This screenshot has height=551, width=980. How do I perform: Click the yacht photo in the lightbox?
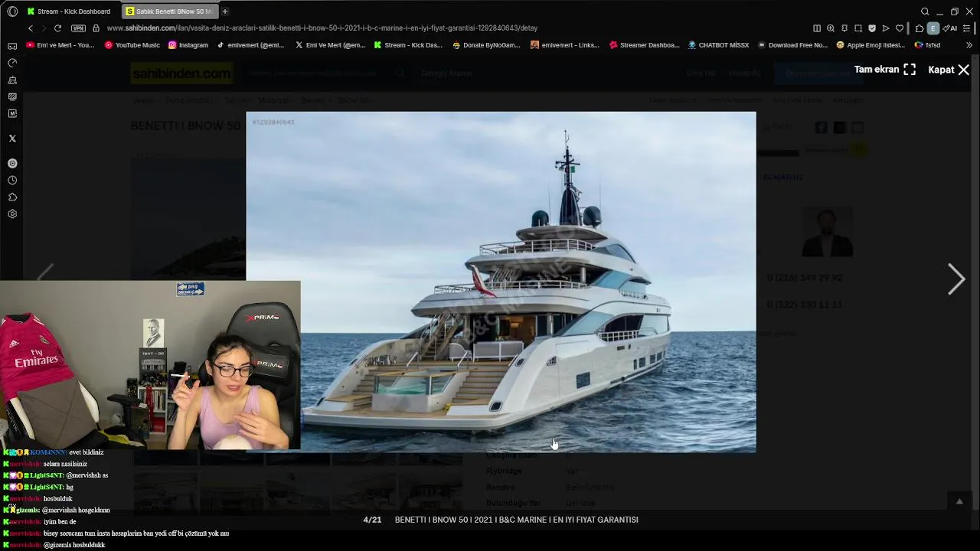(x=501, y=282)
